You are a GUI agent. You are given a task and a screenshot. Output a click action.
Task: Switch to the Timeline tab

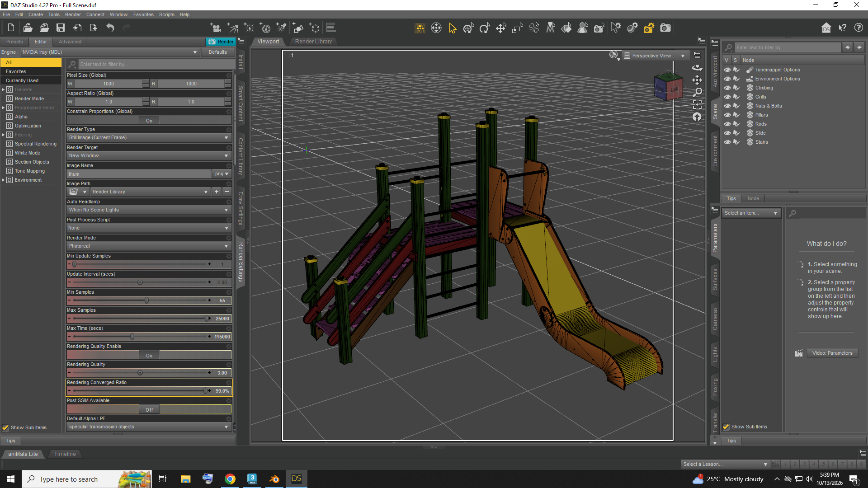coord(65,454)
